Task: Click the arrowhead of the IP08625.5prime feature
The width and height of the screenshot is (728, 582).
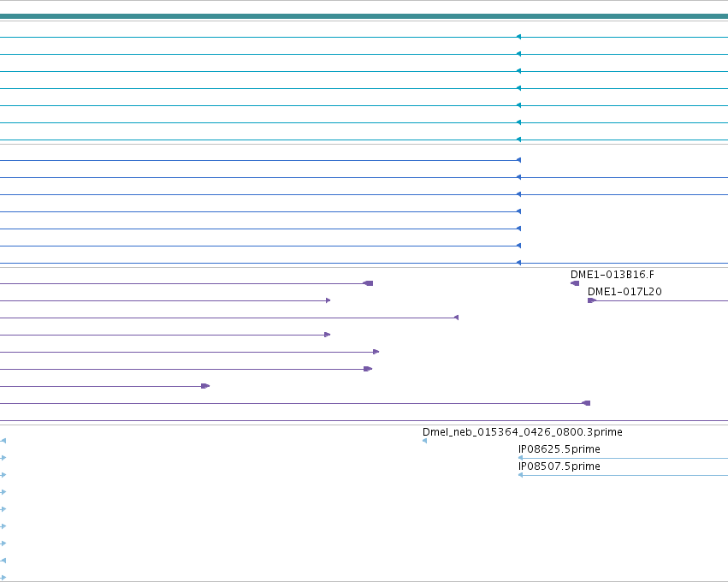Action: (x=520, y=458)
